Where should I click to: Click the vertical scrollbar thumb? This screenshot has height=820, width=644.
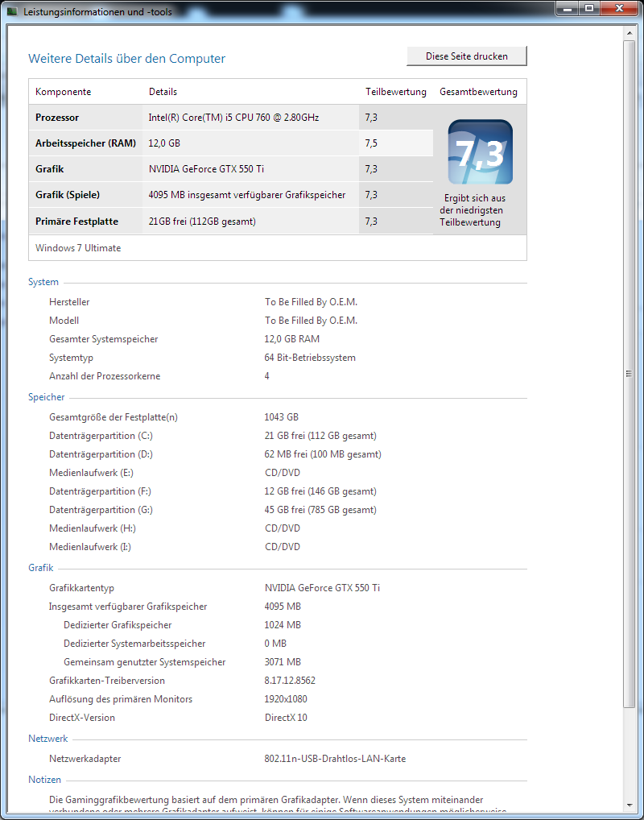pos(630,374)
